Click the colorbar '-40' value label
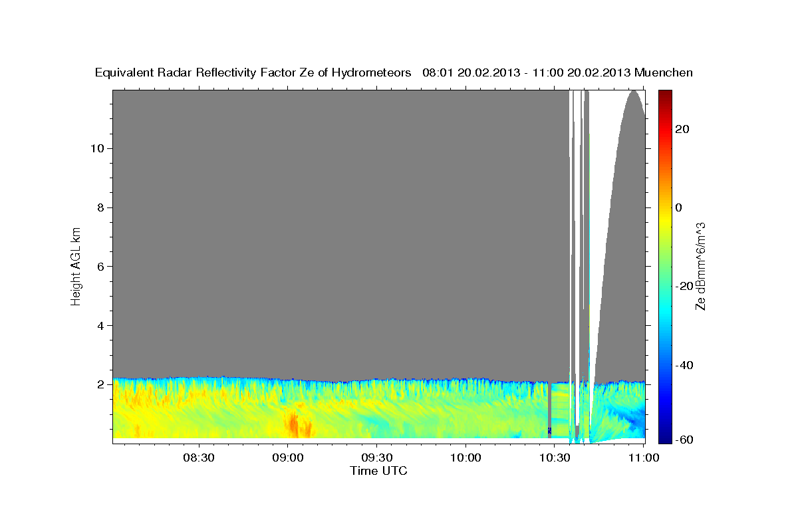Viewport: 798px width, 532px height. [684, 365]
